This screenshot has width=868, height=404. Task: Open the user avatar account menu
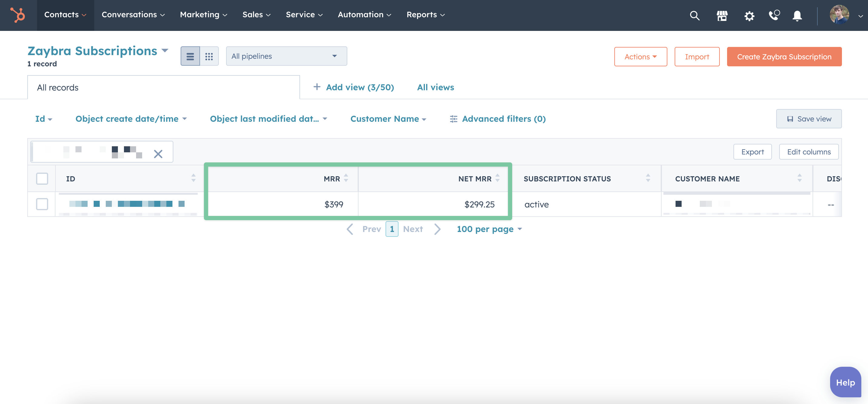pos(839,15)
